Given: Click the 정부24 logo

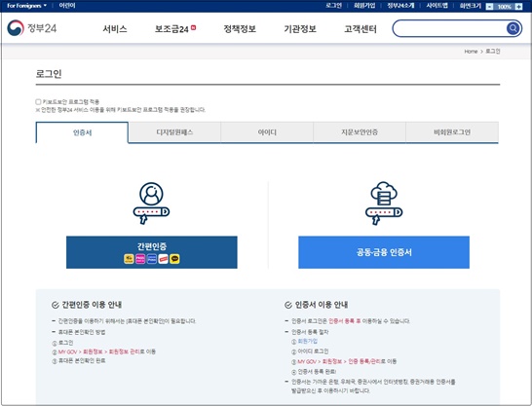Looking at the screenshot, I should [32, 28].
